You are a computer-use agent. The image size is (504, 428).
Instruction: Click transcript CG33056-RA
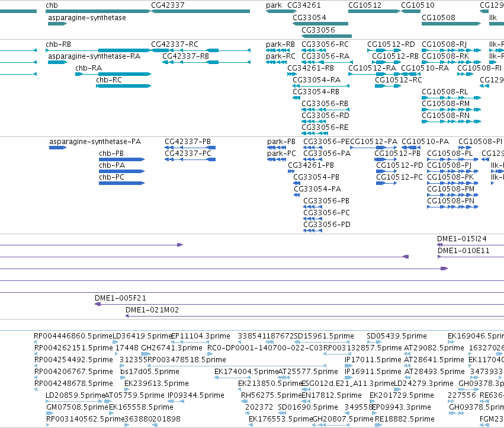coord(327,62)
